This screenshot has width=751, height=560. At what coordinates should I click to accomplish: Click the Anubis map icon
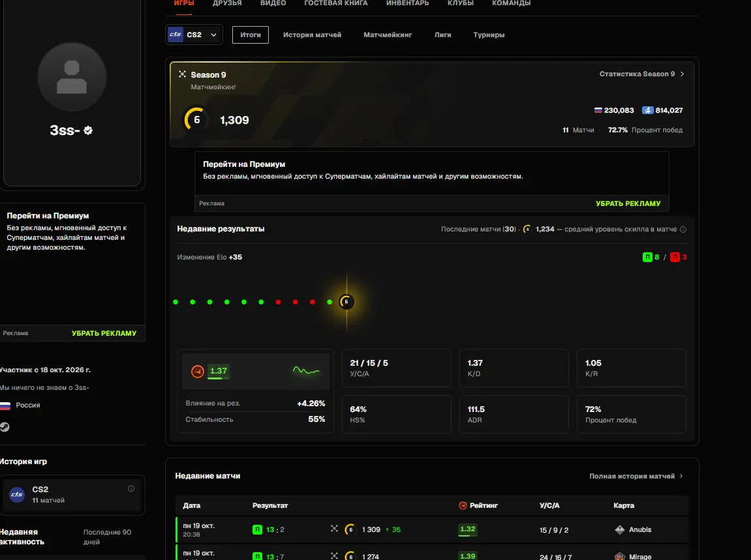coord(620,529)
